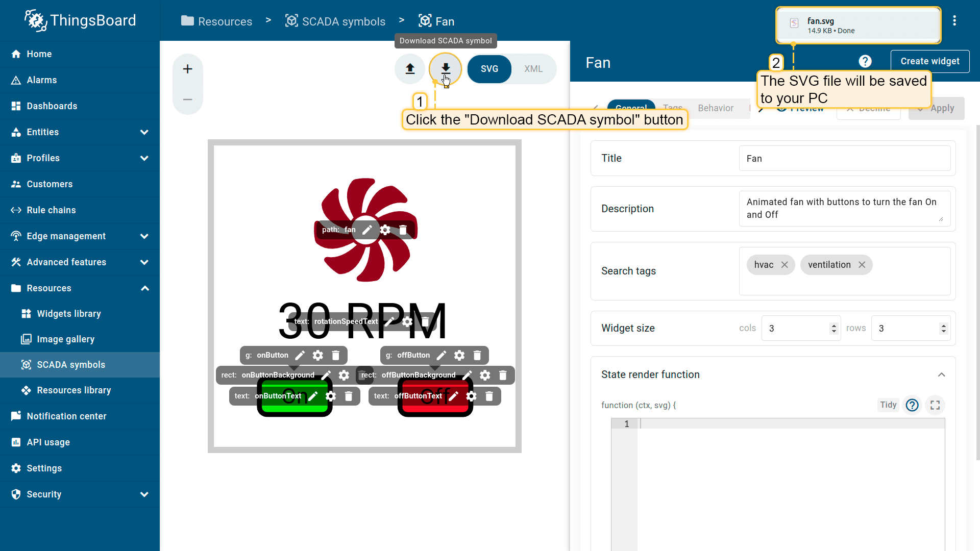Increase widget cols stepper value

(834, 325)
